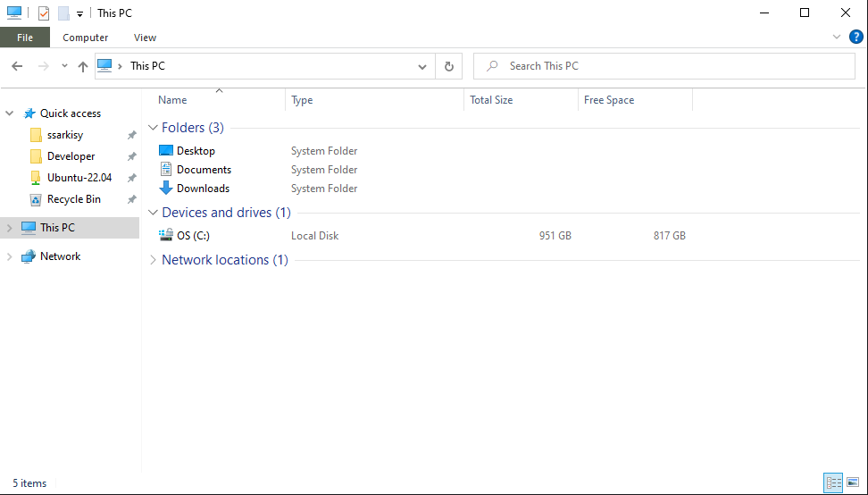Screen dimensions: 868x495
Task: Sort by Total Size column header
Action: [491, 100]
